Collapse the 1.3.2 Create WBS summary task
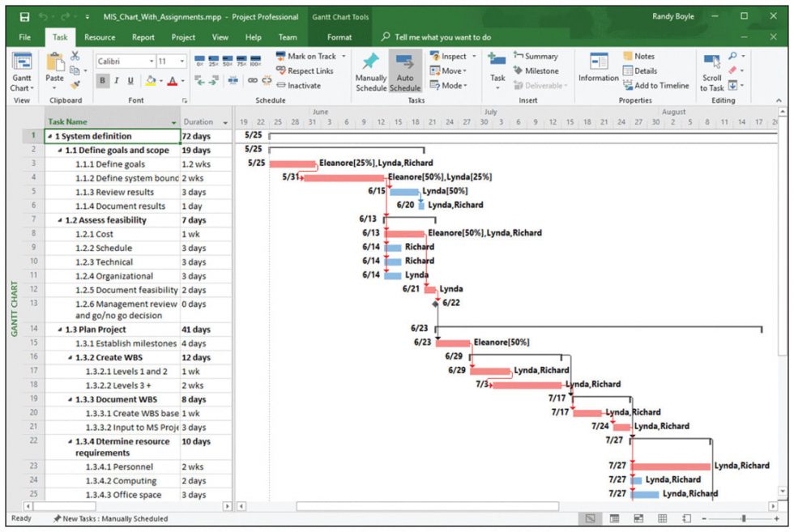Screen dimensions: 794x532 pyautogui.click(x=70, y=357)
